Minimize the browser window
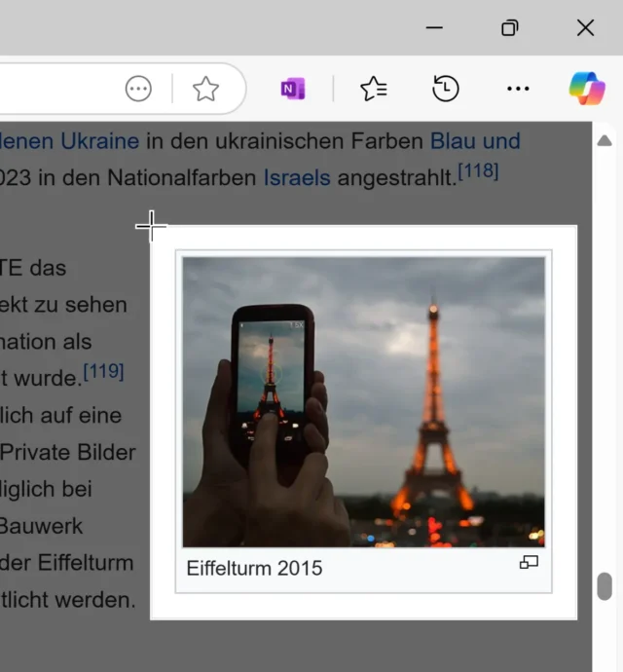 click(434, 28)
